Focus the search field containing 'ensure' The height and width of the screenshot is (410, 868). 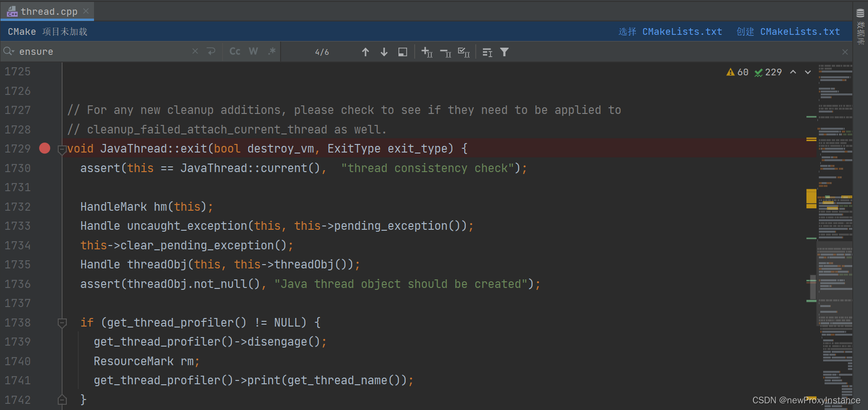point(103,51)
